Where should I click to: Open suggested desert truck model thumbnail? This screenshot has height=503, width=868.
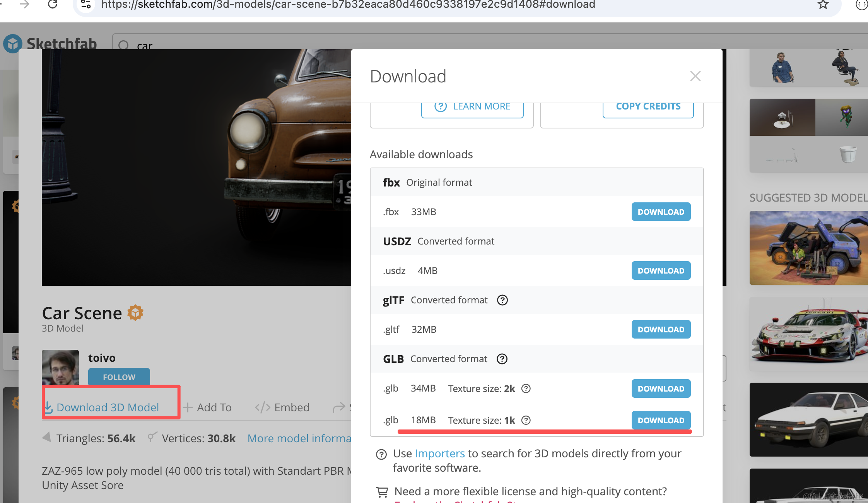point(808,248)
